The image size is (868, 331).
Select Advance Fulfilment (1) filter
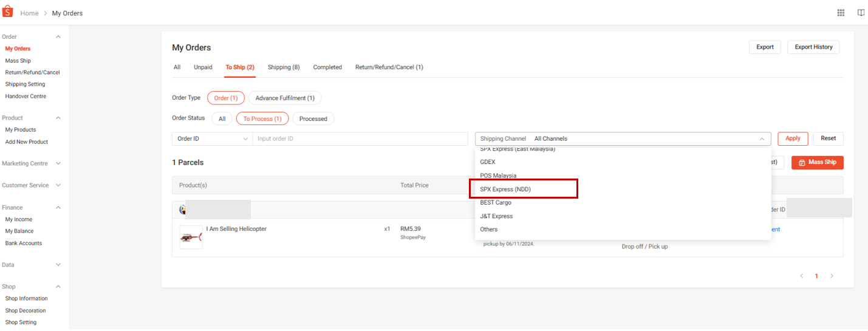pos(285,98)
